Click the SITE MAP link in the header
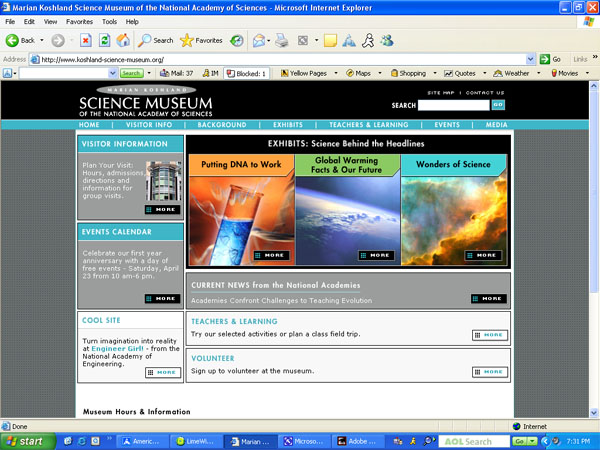 click(x=440, y=93)
